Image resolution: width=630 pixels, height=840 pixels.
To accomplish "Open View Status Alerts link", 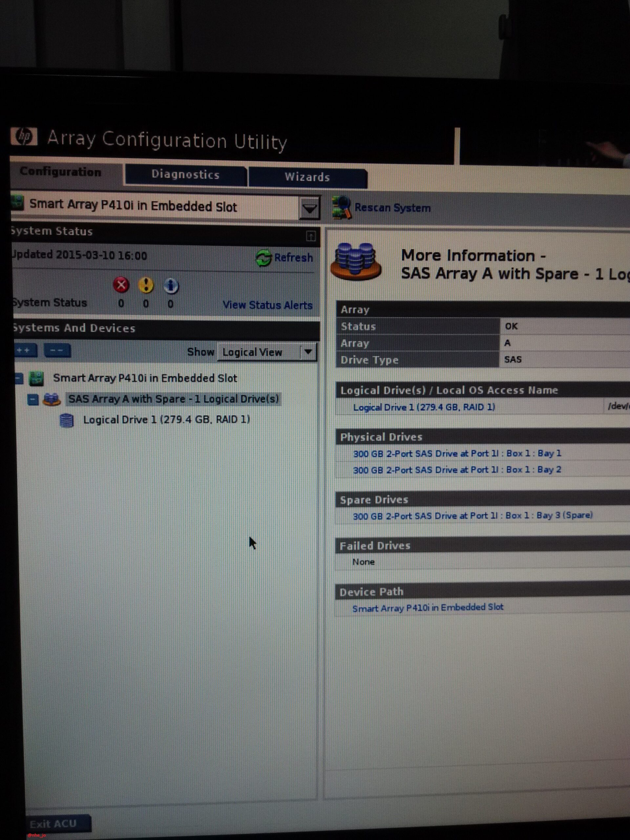I will [x=267, y=305].
